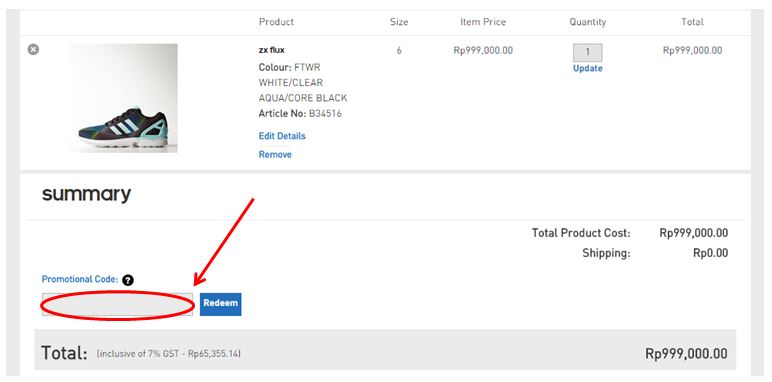Click the Total column header
Image resolution: width=772 pixels, height=382 pixels.
[693, 22]
